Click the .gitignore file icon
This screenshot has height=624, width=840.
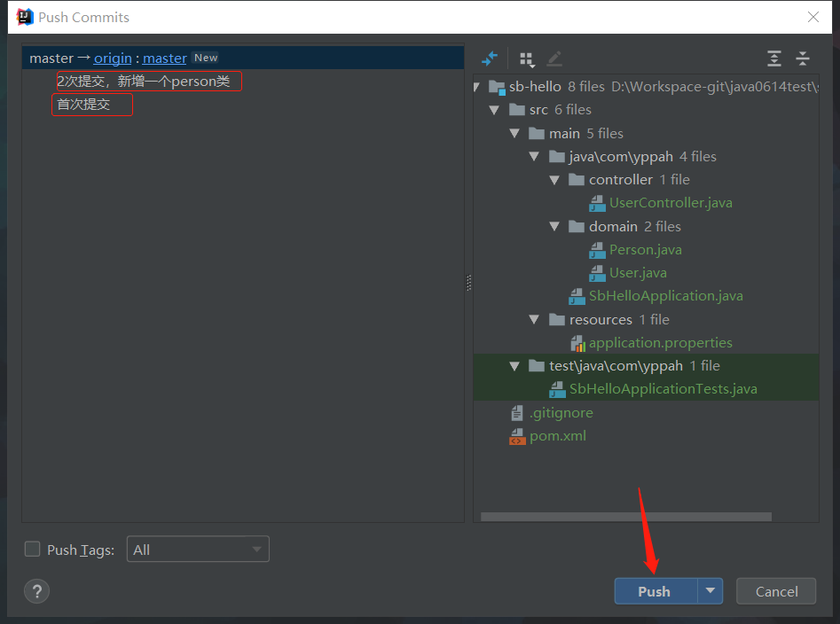(x=517, y=413)
